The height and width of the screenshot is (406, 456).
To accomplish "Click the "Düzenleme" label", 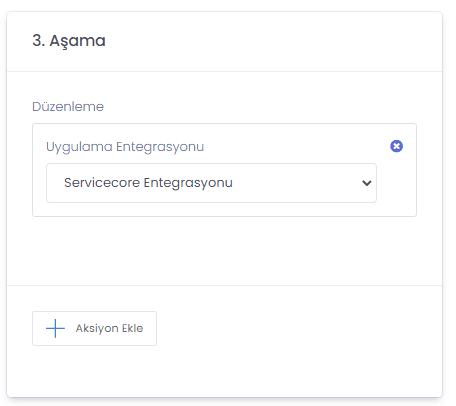I will click(68, 107).
